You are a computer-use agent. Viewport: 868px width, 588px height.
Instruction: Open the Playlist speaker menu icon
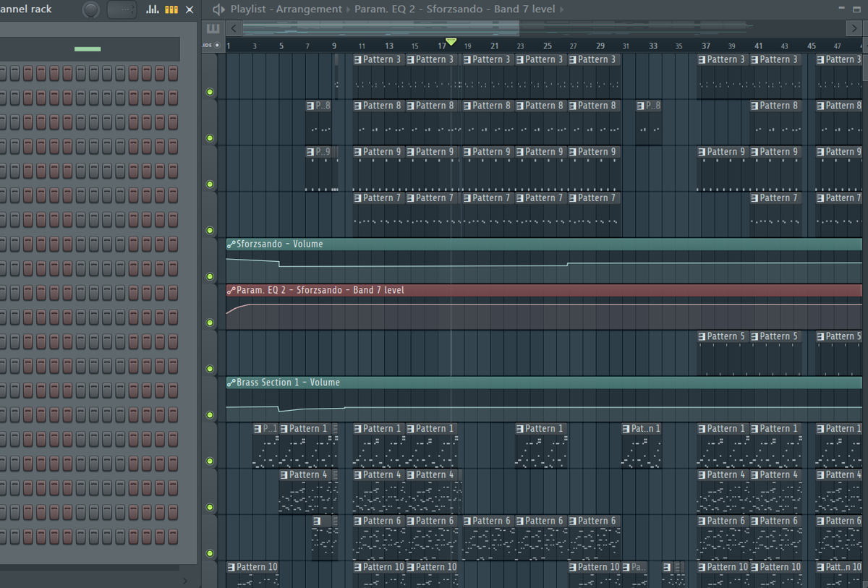[x=218, y=9]
